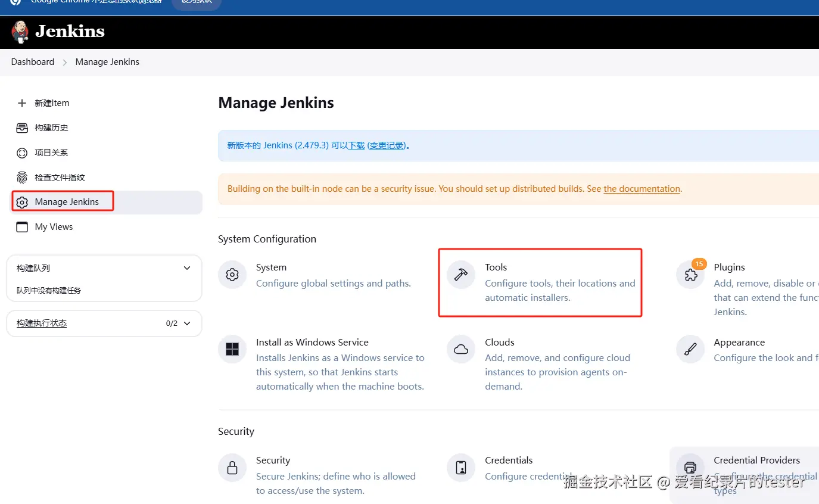Click the 0/2 executor count

(x=172, y=323)
